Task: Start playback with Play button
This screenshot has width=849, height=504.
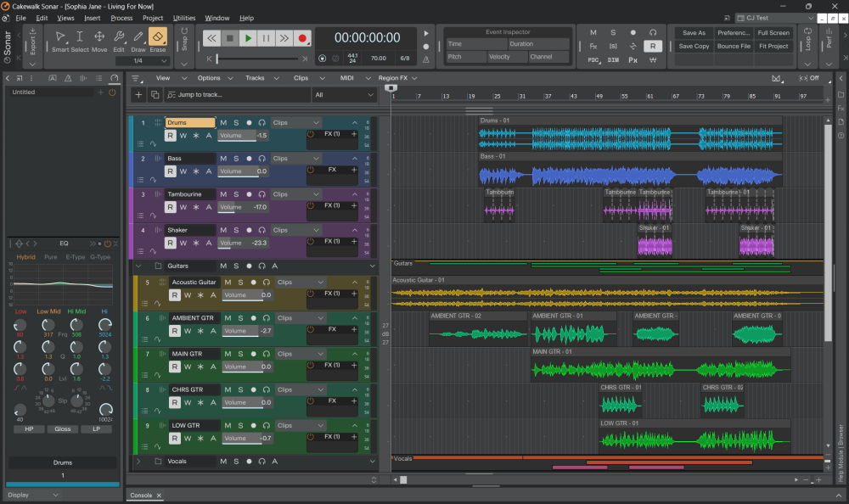Action: point(248,38)
